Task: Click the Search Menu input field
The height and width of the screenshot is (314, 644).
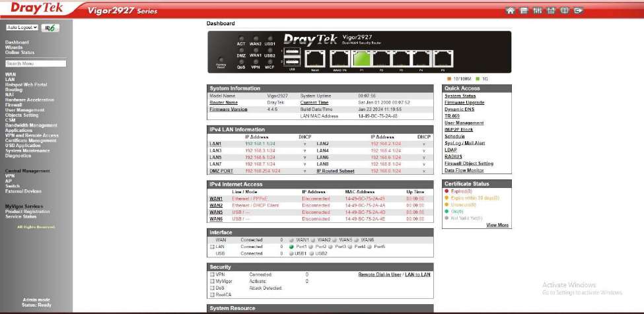Action: 36,64
